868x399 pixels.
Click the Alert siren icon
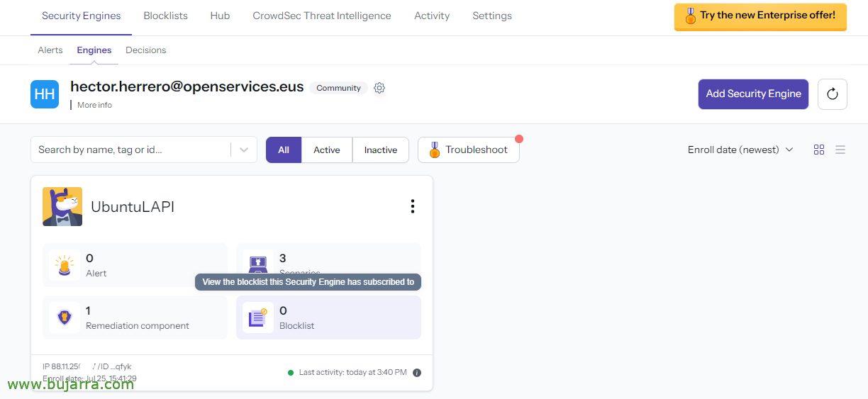tap(65, 265)
